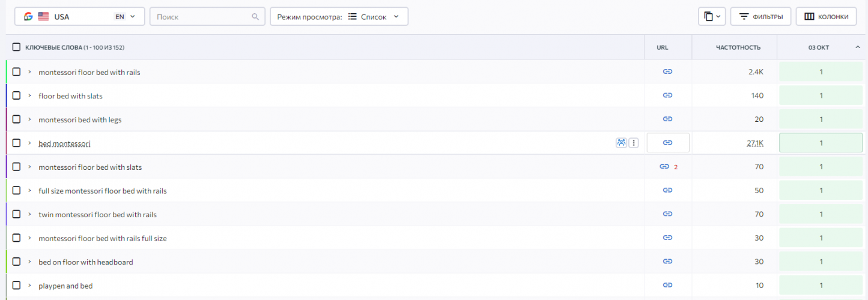Open three-dot menu in 'bed montessori' row
Screen dimensions: 868x300
click(x=634, y=143)
